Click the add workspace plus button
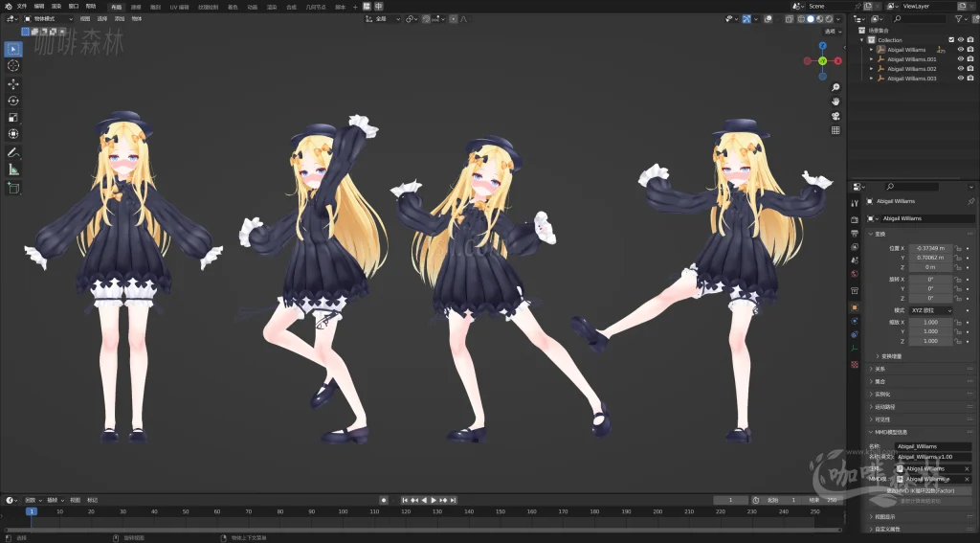 [355, 7]
